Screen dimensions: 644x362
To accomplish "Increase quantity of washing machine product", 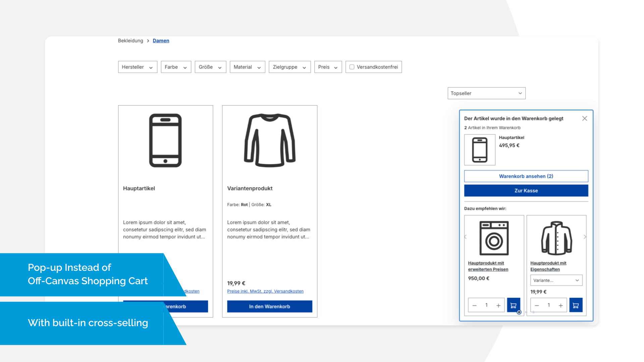I will 498,305.
